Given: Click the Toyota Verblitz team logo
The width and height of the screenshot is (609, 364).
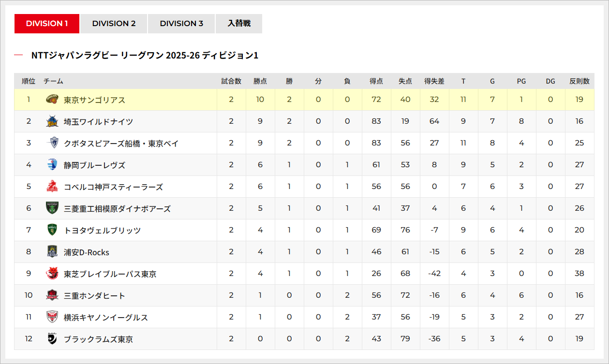Looking at the screenshot, I should [52, 230].
